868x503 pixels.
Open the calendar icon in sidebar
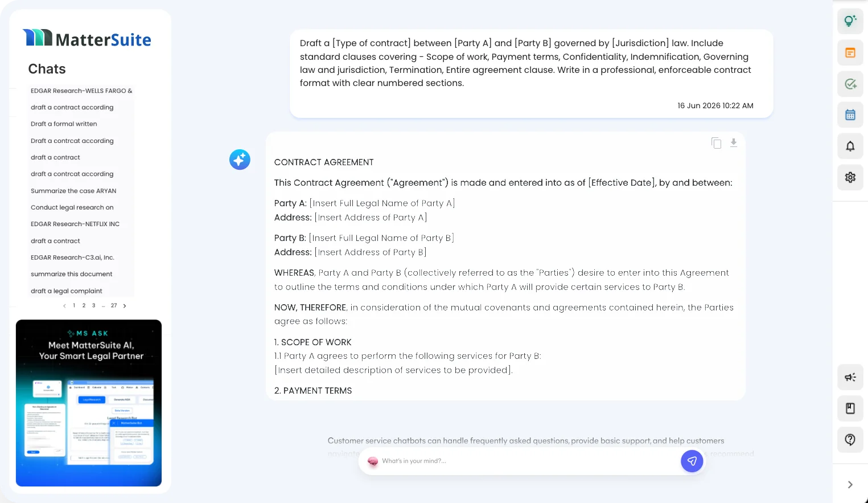click(x=850, y=115)
